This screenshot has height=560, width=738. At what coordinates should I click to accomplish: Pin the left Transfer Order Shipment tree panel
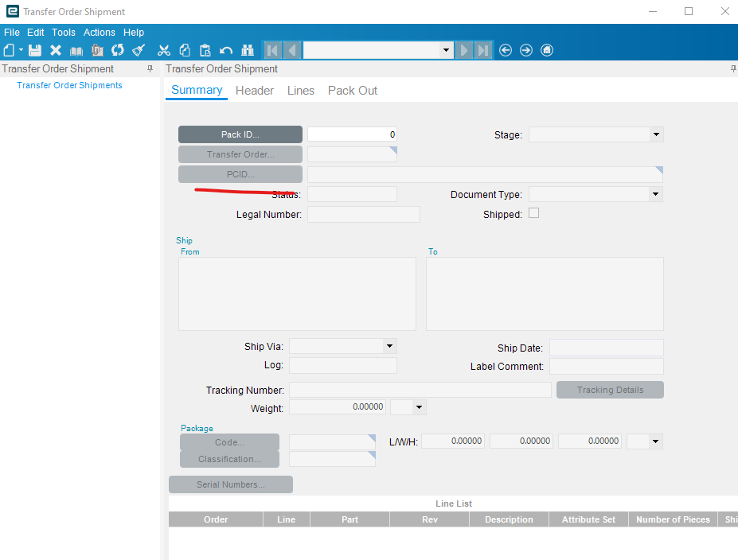[150, 68]
